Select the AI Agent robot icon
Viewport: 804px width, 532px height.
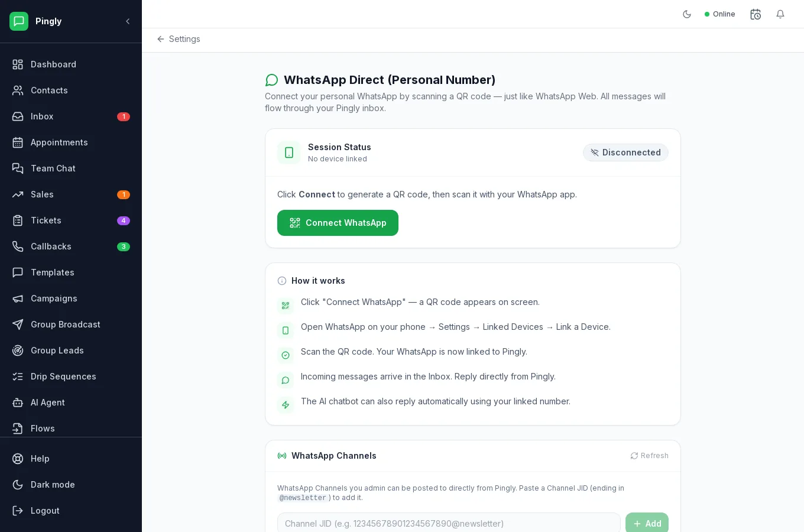(x=18, y=403)
